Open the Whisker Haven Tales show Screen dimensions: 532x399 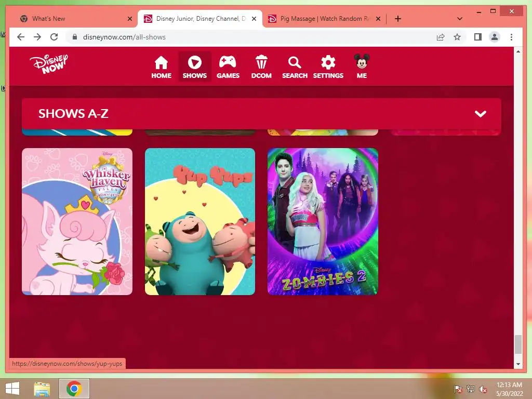coord(77,221)
